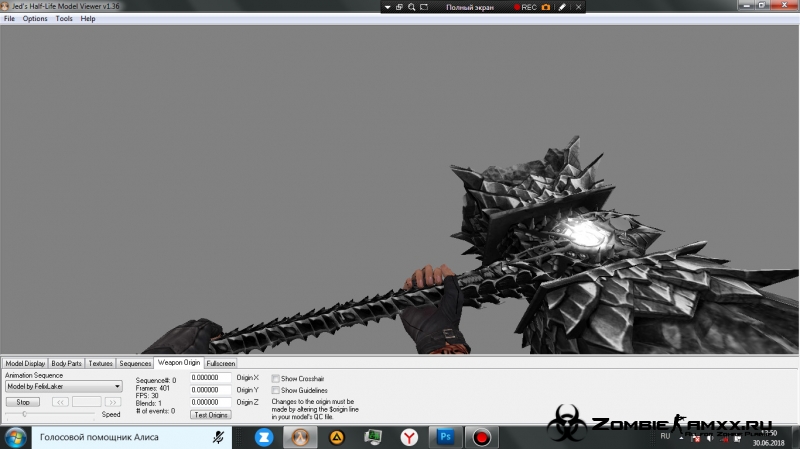Click the tray volume speaker icon
This screenshot has height=449, width=800.
(710, 439)
